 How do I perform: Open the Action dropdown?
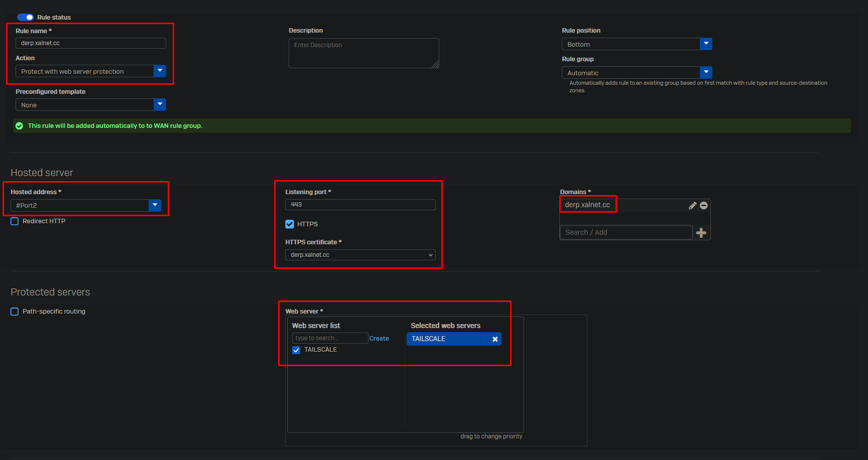[x=160, y=71]
